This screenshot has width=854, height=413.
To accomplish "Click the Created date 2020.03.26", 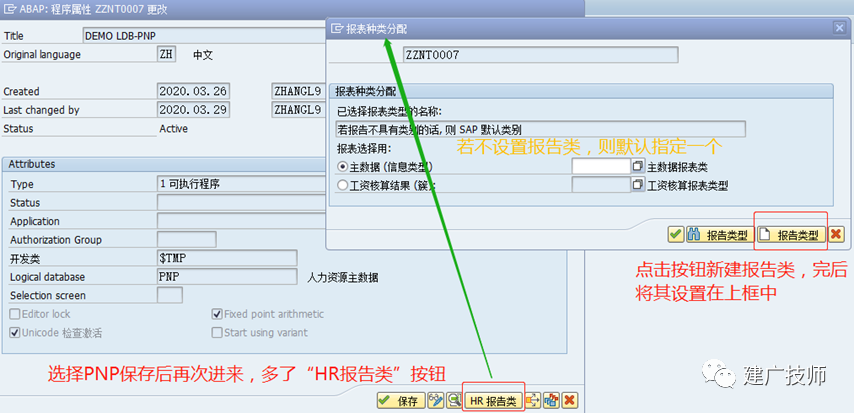I will (193, 92).
